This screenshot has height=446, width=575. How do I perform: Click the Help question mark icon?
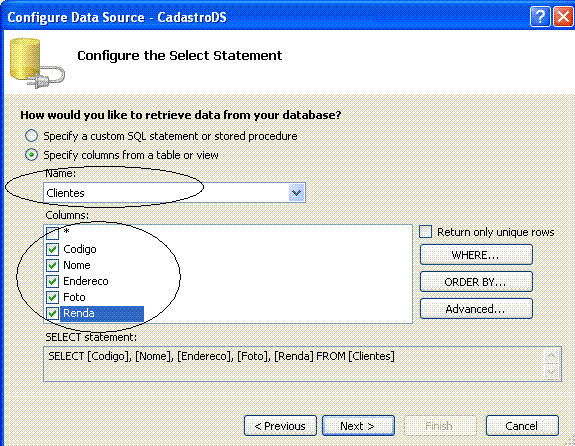(x=540, y=17)
